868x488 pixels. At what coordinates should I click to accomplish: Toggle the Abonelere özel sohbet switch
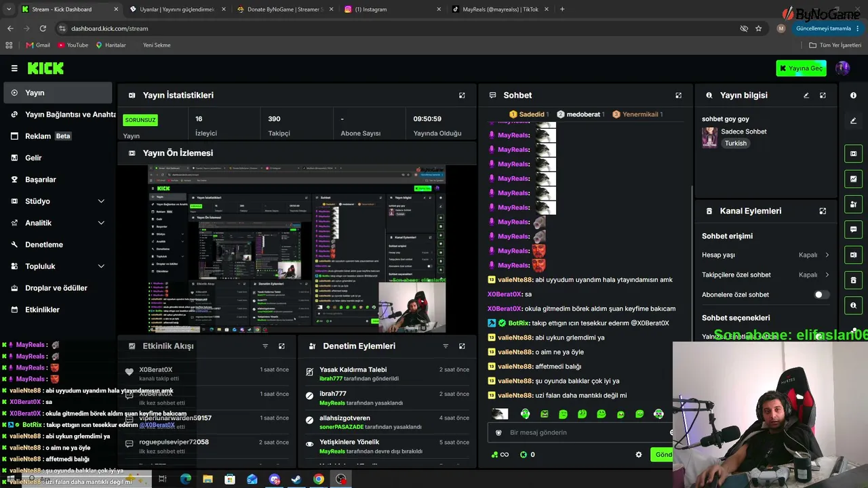point(821,295)
